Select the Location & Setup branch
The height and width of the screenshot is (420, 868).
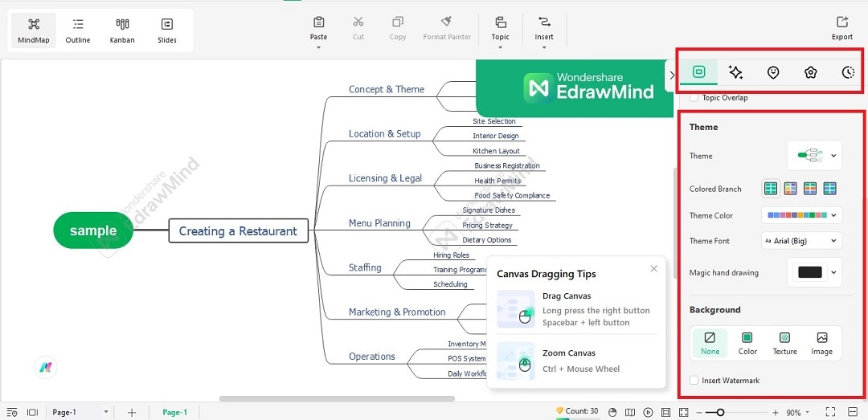coord(385,134)
